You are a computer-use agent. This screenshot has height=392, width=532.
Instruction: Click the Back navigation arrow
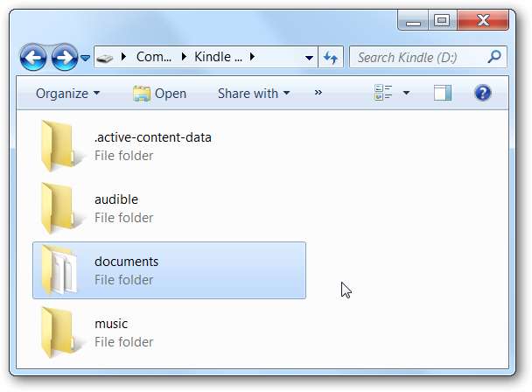[x=34, y=59]
